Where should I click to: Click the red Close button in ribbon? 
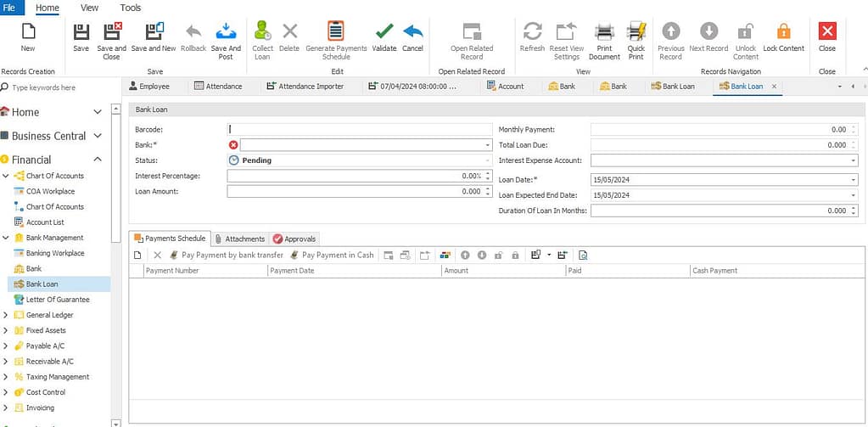click(x=827, y=31)
